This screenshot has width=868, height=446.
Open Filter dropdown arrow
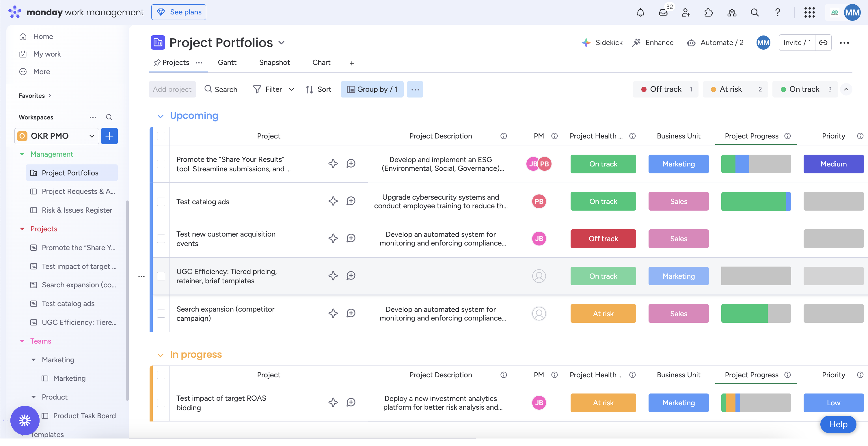tap(291, 89)
